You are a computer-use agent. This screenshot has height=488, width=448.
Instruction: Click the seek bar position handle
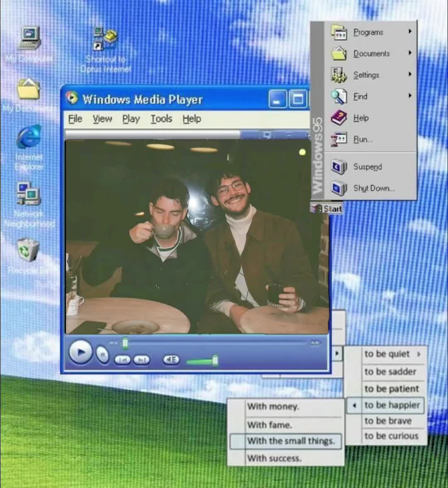click(125, 343)
